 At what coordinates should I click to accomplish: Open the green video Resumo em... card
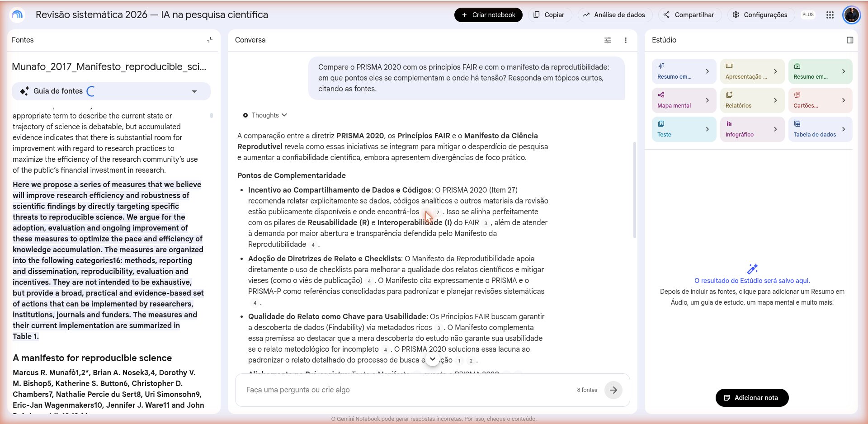coord(820,71)
